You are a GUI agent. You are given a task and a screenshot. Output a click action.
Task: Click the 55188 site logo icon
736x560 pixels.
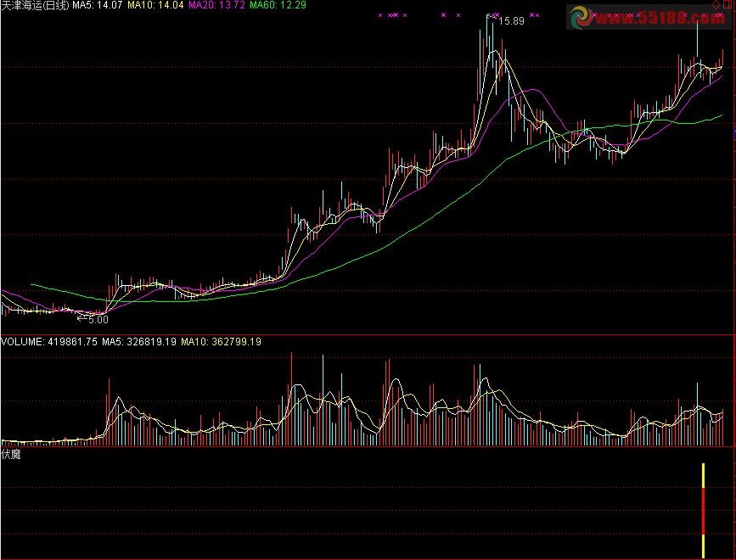(583, 16)
